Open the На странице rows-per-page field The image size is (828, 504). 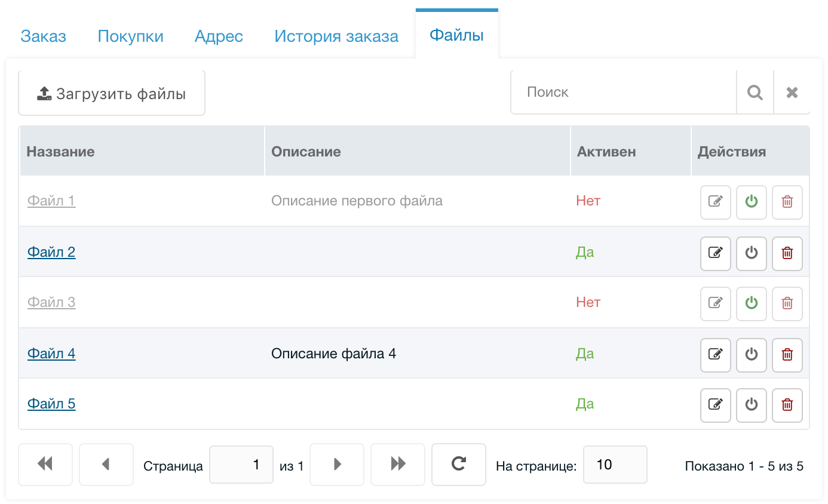coord(615,464)
